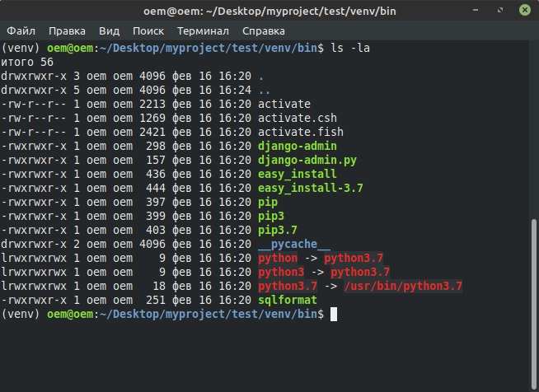Click the terminal cursor at bottom prompt

pos(334,315)
